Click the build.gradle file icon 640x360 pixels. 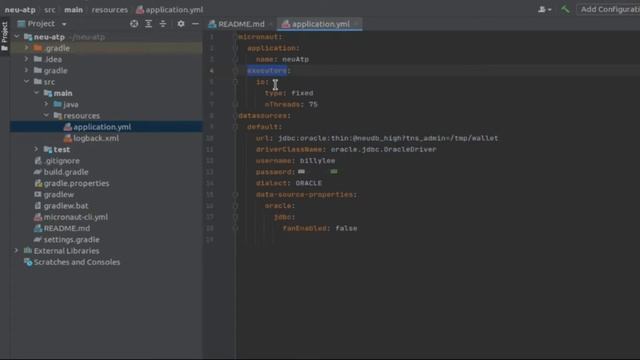pos(38,172)
